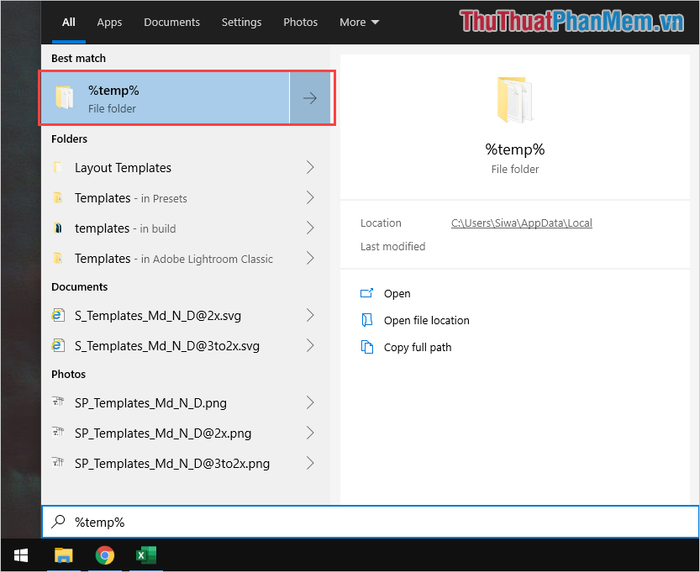Click the large folder icon in preview pane

pos(515,100)
